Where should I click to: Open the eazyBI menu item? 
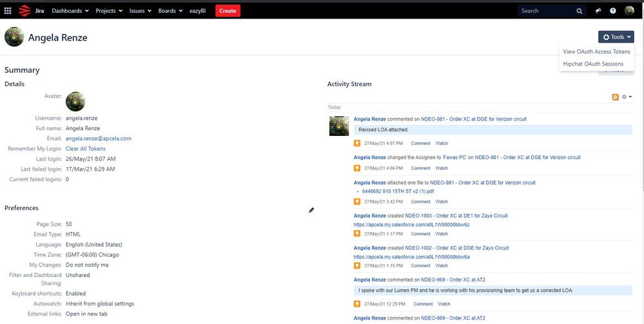coord(197,11)
